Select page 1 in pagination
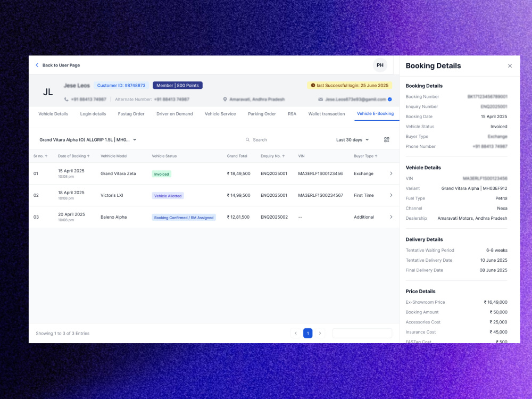The image size is (532, 399). click(x=307, y=333)
